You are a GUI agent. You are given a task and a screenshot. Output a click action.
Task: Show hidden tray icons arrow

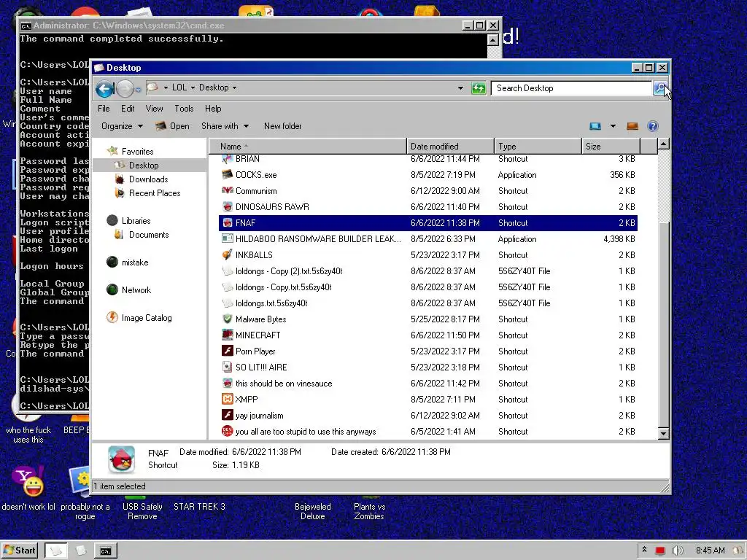[644, 550]
